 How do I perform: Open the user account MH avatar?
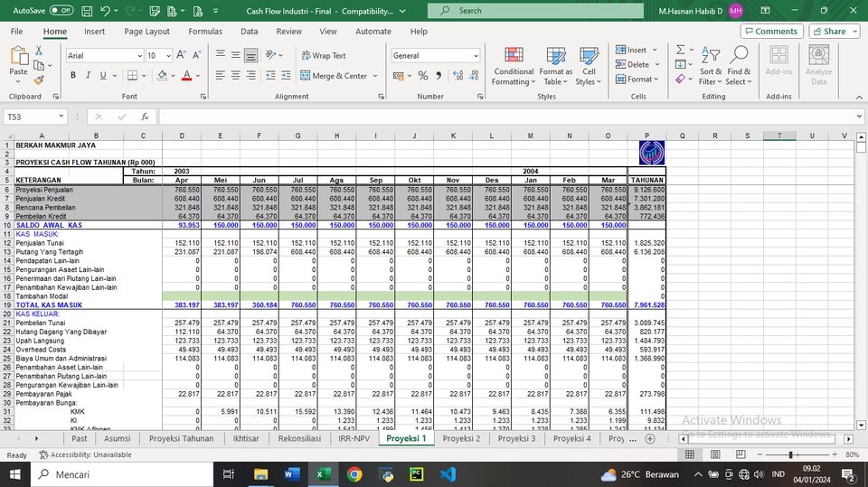[736, 11]
